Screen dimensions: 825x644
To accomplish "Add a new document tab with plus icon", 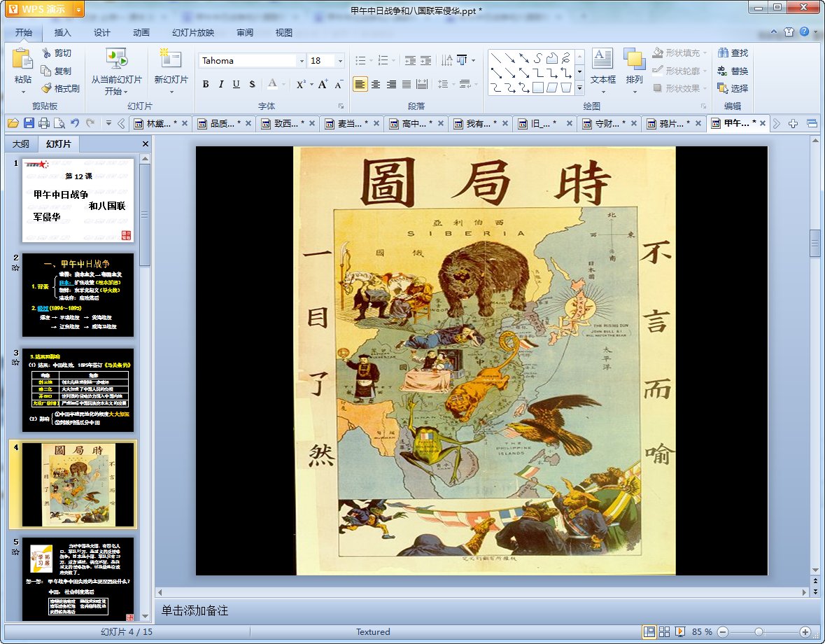I will (793, 124).
